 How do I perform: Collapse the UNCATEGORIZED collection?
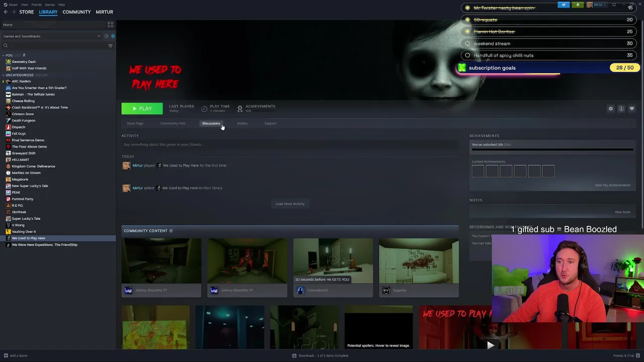3,75
